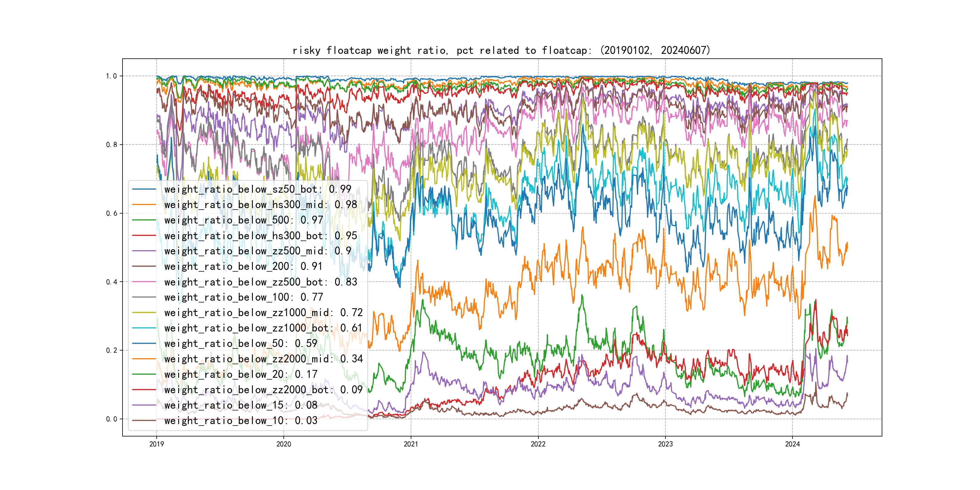Click the gray line swatch for weight_ratio_below_100
The image size is (980, 490).
(x=144, y=297)
